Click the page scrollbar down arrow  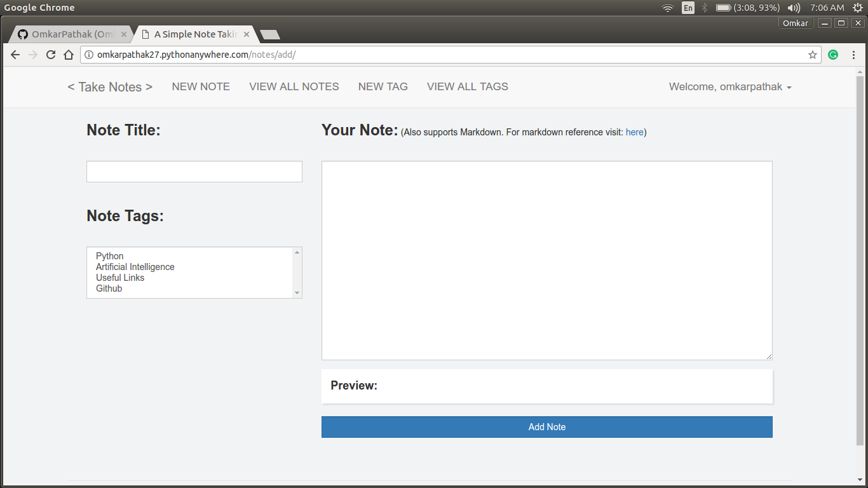tap(860, 480)
